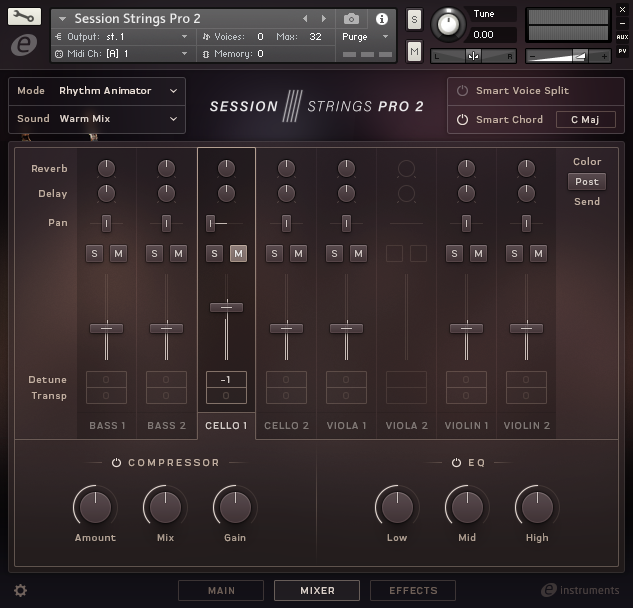Mute the Violin 1 channel
The height and width of the screenshot is (608, 633).
(x=478, y=254)
